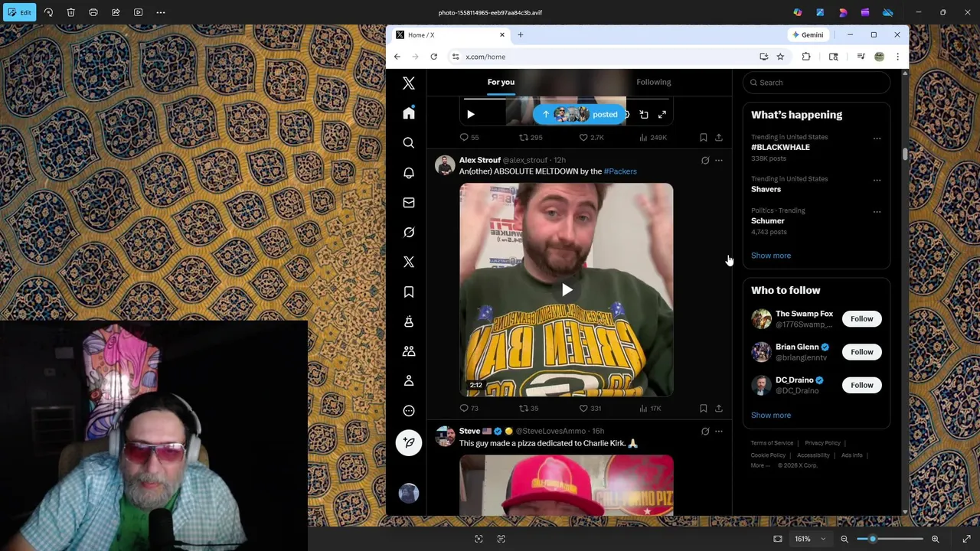
Task: Click zoom in magnifier in Photos footer
Action: [936, 539]
